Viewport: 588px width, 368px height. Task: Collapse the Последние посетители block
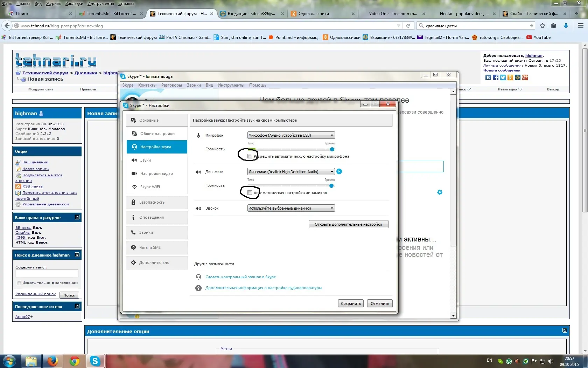[77, 306]
